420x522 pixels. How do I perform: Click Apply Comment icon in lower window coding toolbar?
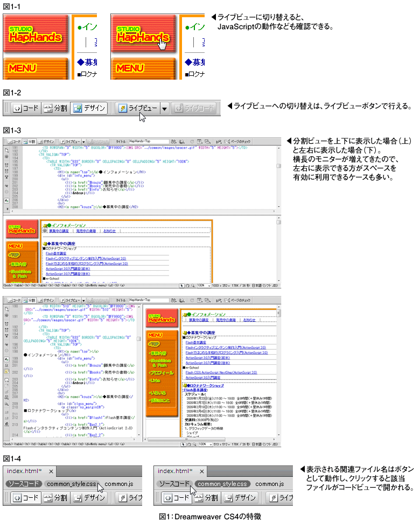6,380
